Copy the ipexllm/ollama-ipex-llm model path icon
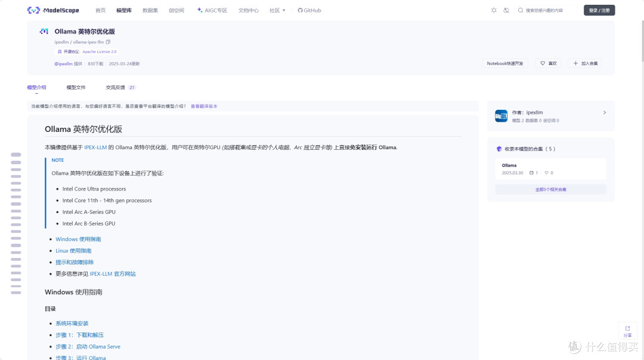The width and height of the screenshot is (644, 360). [x=108, y=42]
